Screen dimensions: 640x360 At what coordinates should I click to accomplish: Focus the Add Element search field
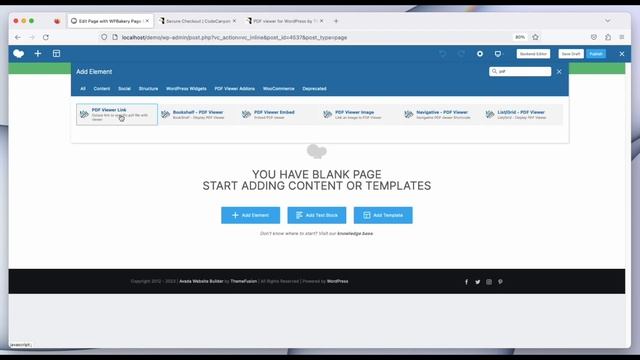pos(520,71)
